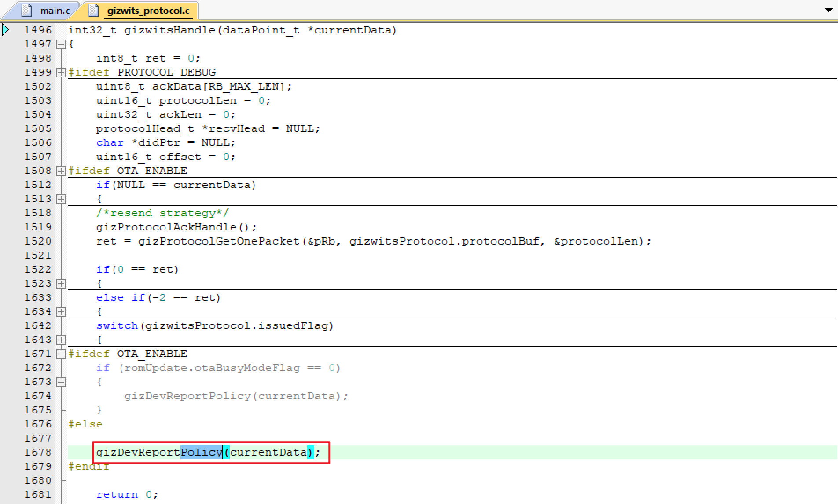The image size is (838, 504).
Task: Click line number 1520 in the margin
Action: (x=38, y=241)
